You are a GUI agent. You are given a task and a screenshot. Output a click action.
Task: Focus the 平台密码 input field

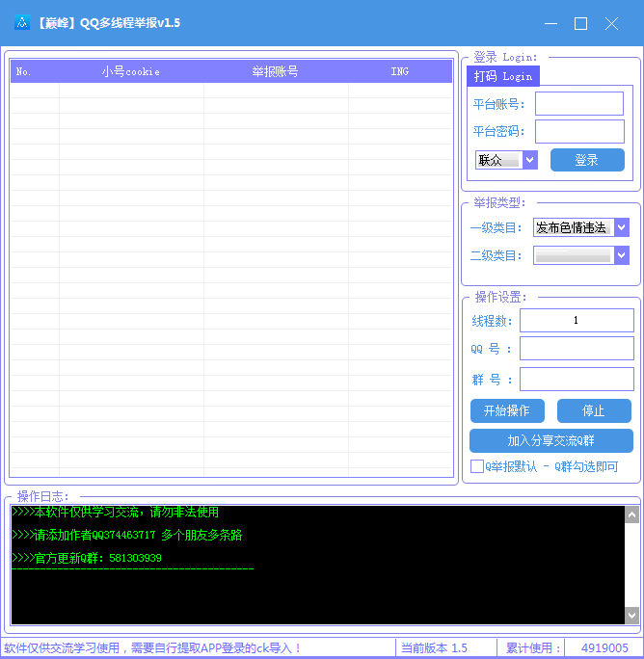(x=578, y=132)
